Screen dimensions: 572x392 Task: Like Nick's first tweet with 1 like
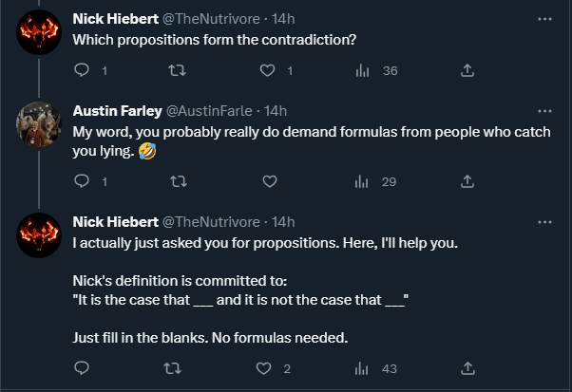pos(269,70)
